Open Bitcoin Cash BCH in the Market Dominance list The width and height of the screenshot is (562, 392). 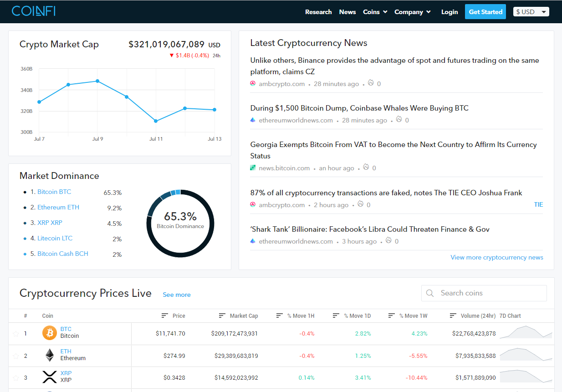(x=63, y=254)
